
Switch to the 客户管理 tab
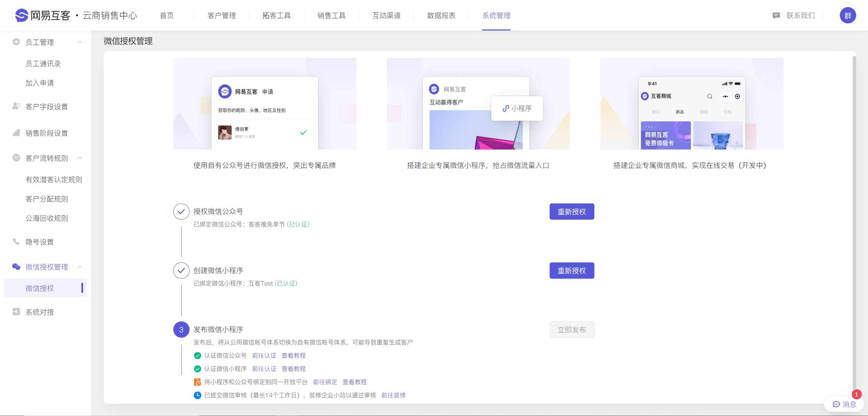(x=222, y=16)
